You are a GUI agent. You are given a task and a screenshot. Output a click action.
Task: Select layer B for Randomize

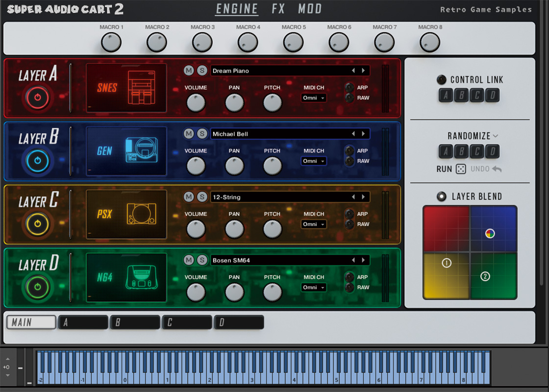tap(461, 151)
